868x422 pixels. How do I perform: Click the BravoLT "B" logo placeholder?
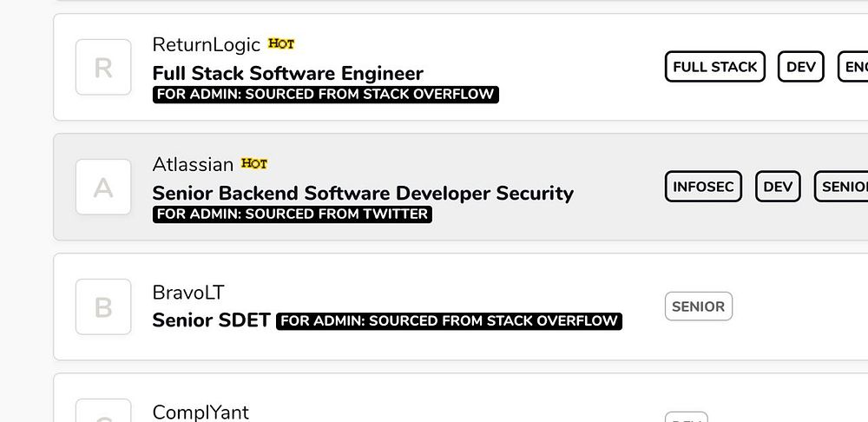click(103, 307)
